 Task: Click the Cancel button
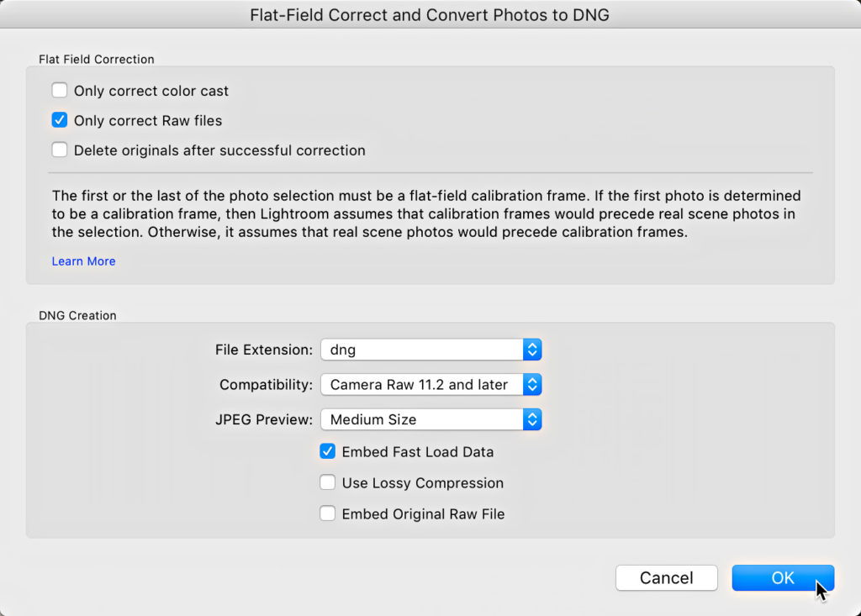click(667, 577)
